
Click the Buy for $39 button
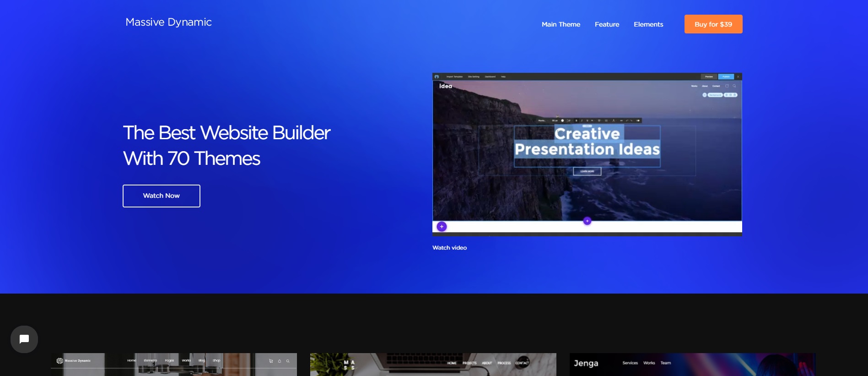[x=713, y=24]
